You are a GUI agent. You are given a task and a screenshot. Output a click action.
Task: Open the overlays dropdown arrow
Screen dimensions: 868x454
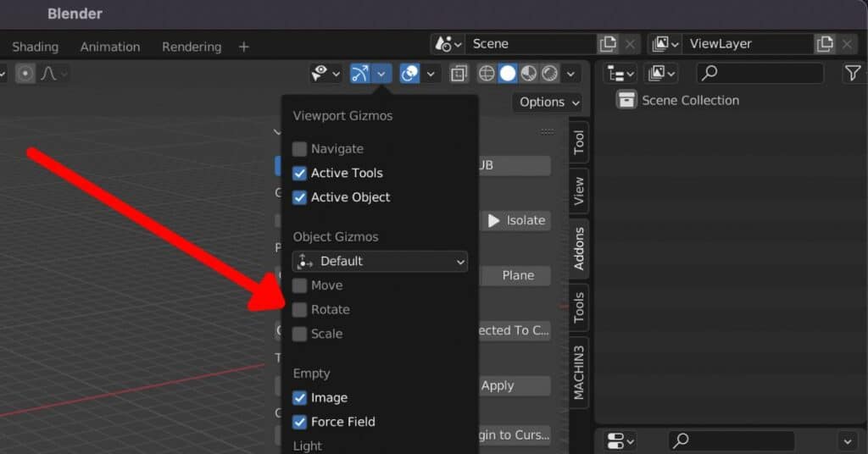[431, 74]
